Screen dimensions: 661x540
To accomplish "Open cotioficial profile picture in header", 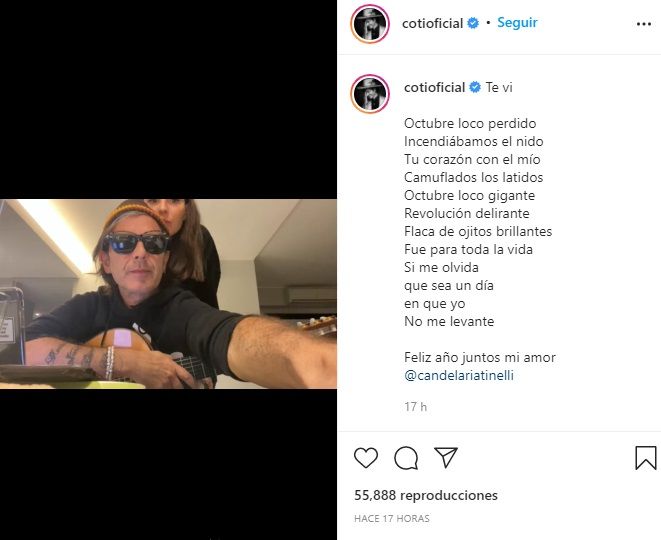I will 370,24.
